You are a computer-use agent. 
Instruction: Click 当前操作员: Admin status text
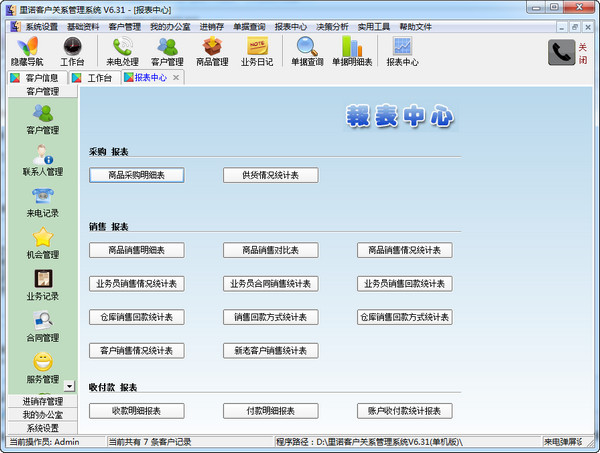44,442
